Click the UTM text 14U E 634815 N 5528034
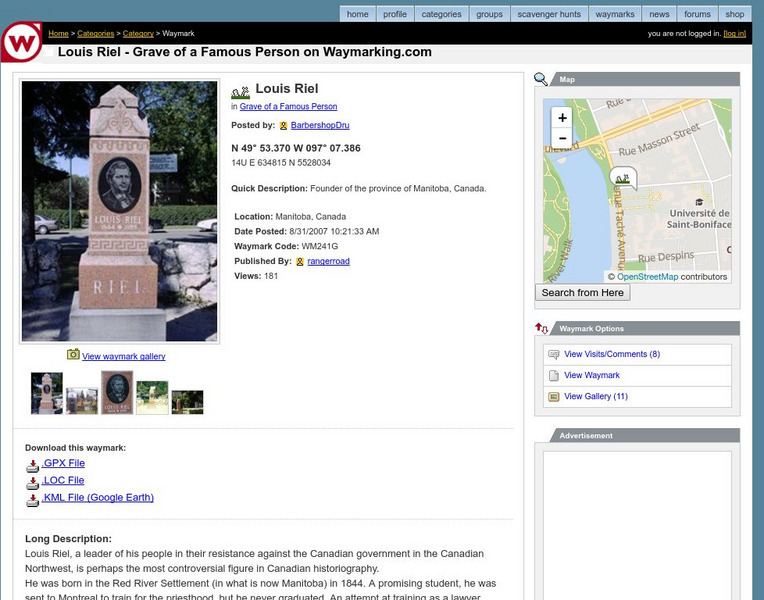The image size is (764, 600). coord(281,163)
